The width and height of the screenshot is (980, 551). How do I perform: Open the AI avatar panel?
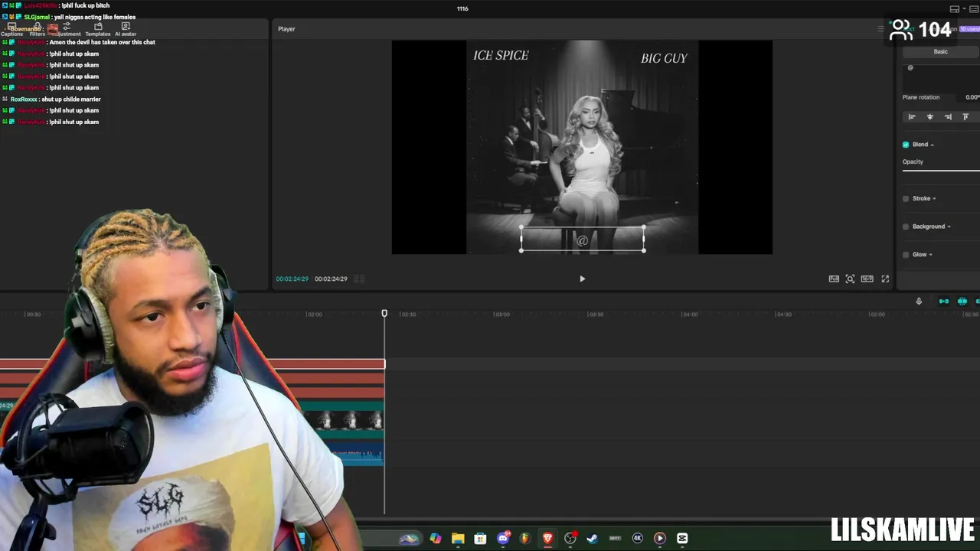point(126,30)
